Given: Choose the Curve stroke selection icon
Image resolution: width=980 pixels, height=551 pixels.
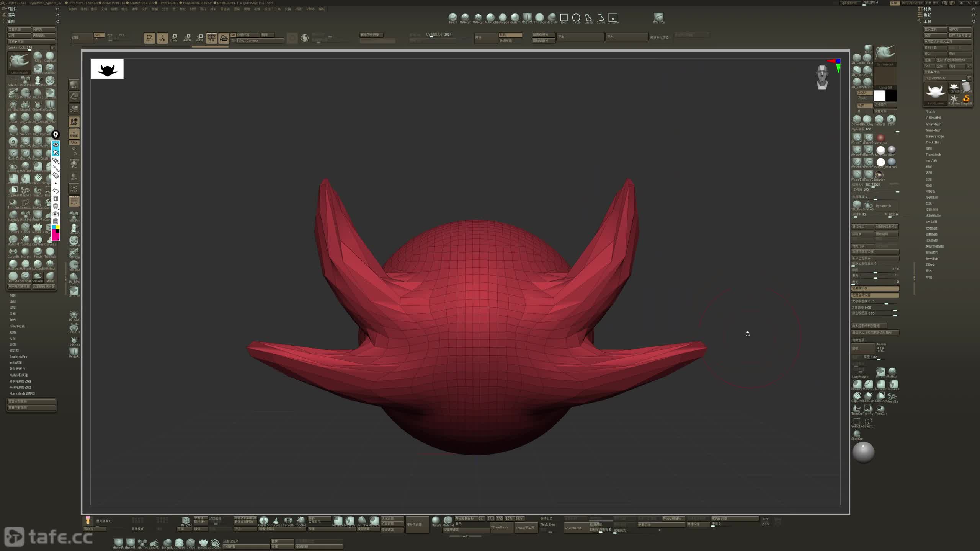Looking at the screenshot, I should pos(601,18).
